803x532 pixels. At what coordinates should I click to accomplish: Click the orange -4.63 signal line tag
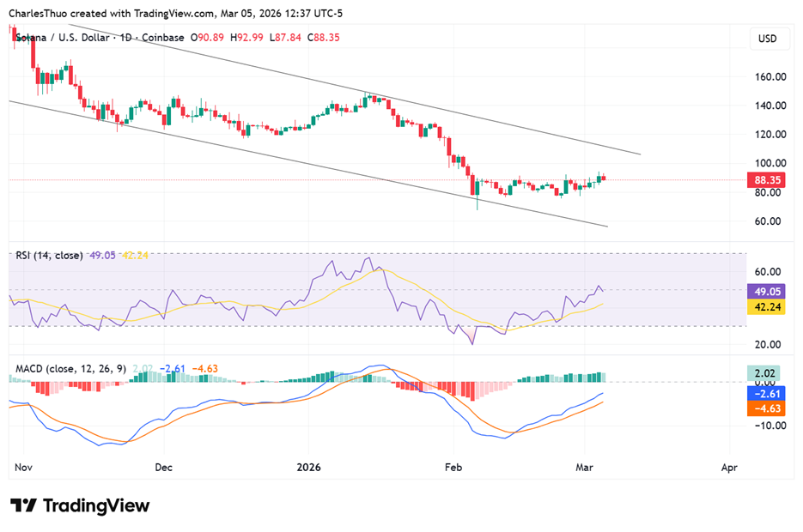point(765,408)
